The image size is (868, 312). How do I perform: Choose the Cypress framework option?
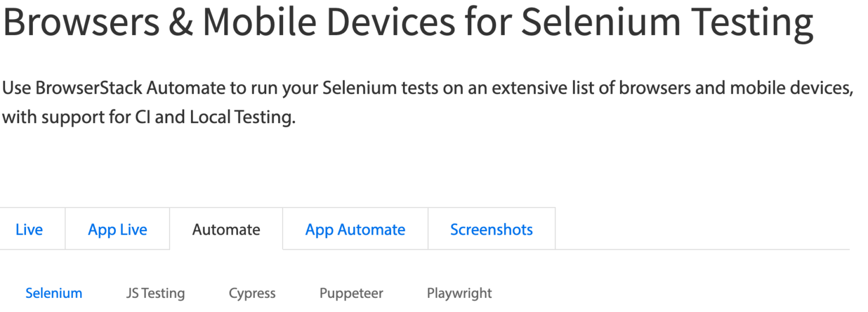click(x=252, y=293)
